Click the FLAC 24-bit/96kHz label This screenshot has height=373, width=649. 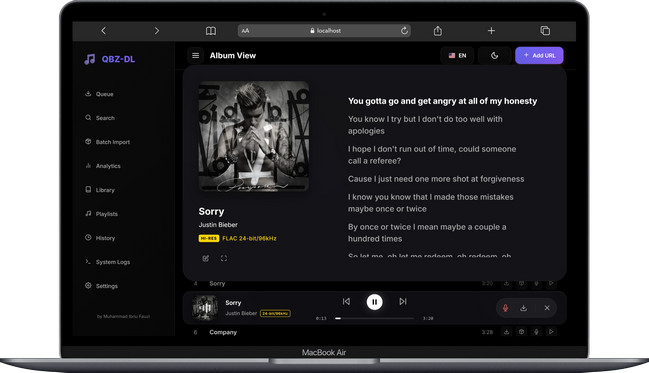pyautogui.click(x=249, y=238)
